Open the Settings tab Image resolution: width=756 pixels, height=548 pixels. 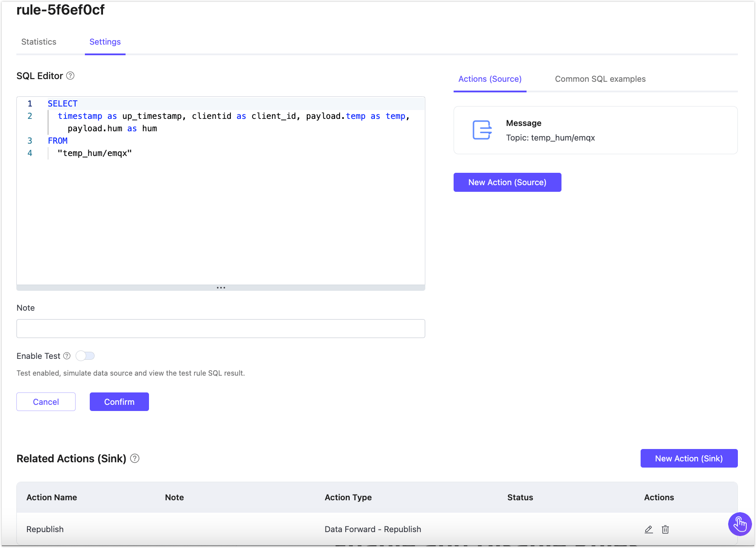coord(105,42)
